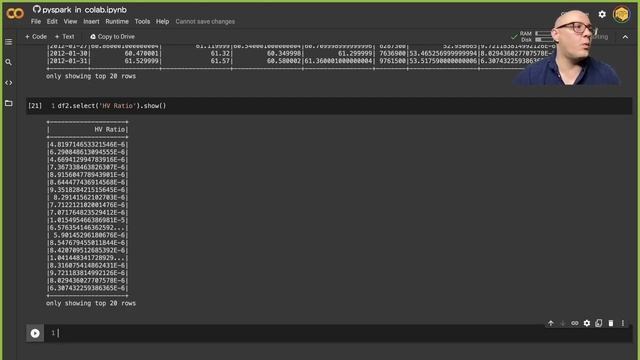The height and width of the screenshot is (360, 640).
Task: Delete the cell with trash icon
Action: pos(611,323)
